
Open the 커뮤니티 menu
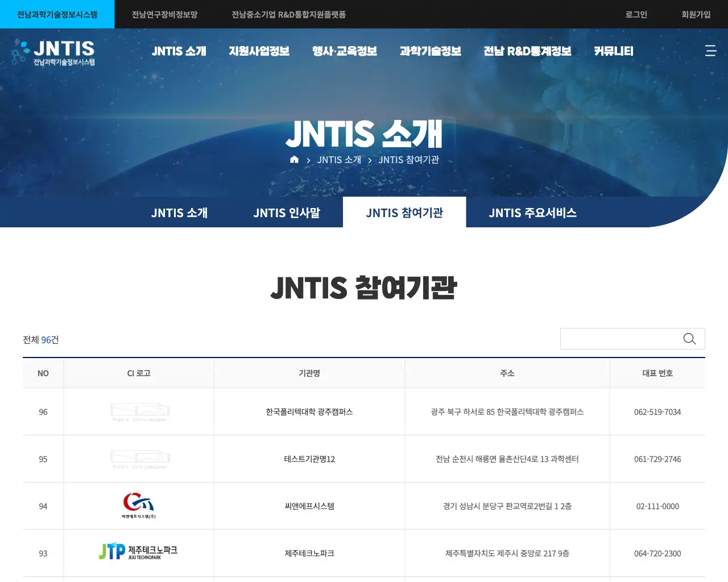tap(613, 51)
